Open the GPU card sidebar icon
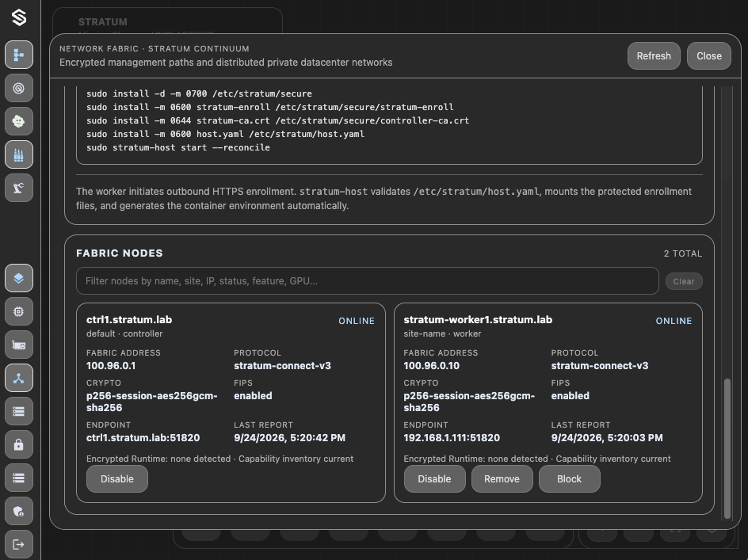748x560 pixels. point(19,345)
